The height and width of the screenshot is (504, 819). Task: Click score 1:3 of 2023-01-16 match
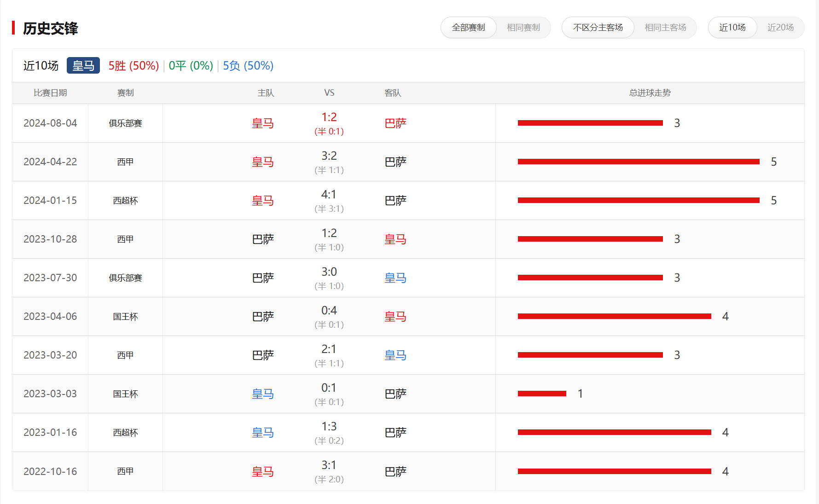(x=329, y=427)
